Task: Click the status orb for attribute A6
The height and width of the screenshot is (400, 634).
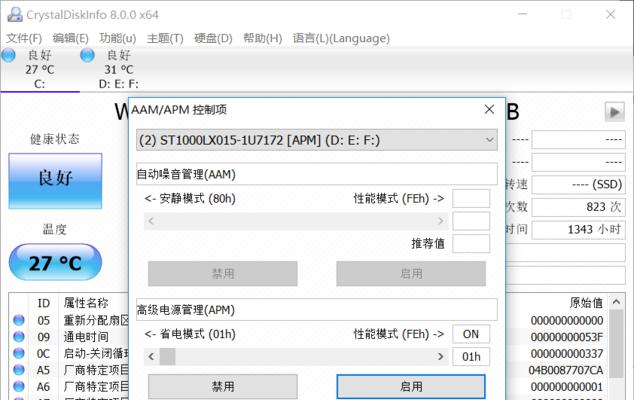Action: (19, 386)
